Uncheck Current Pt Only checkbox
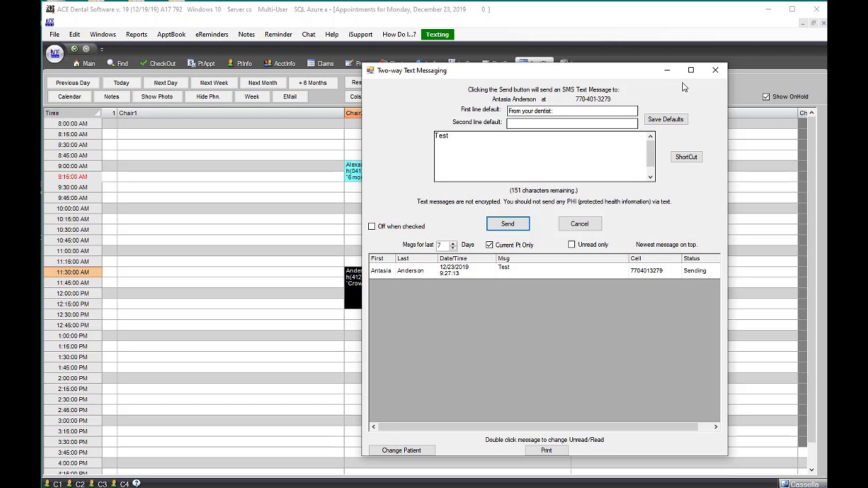The image size is (868, 488). (x=489, y=245)
